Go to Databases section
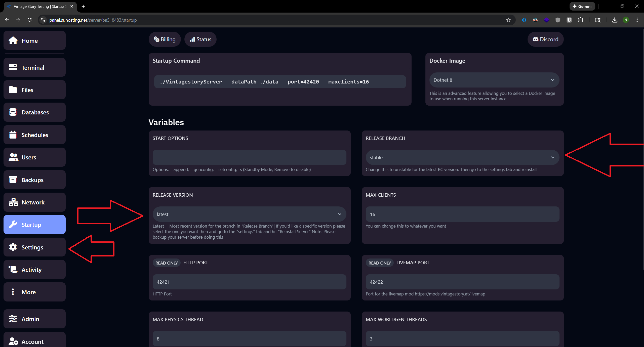The image size is (644, 347). point(34,112)
